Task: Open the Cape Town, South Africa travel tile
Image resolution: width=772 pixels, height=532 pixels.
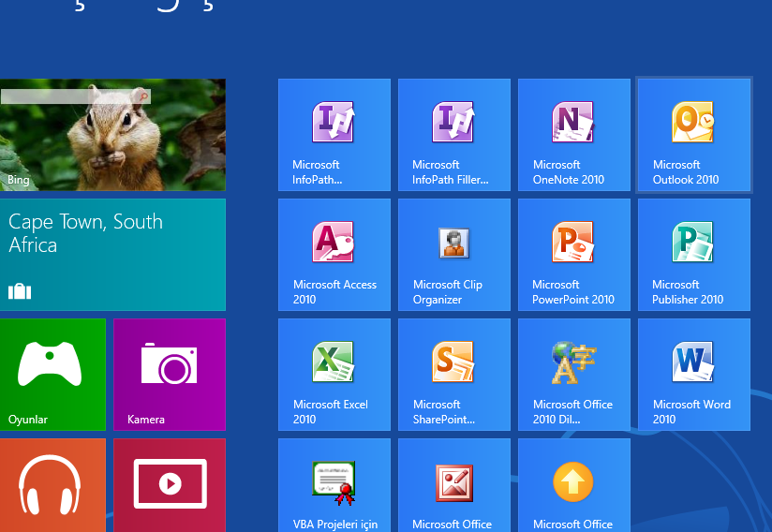Action: coord(112,255)
